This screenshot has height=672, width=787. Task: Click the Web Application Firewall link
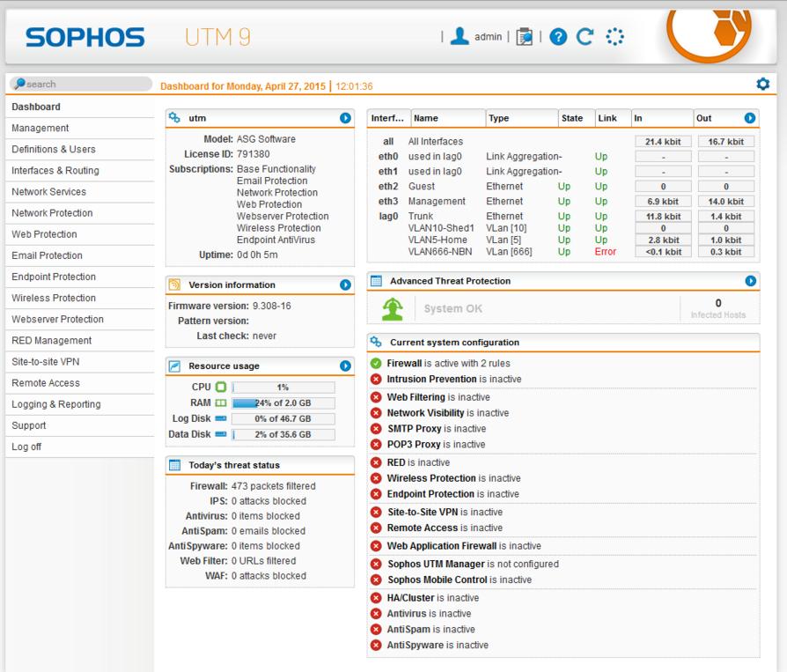pyautogui.click(x=464, y=546)
